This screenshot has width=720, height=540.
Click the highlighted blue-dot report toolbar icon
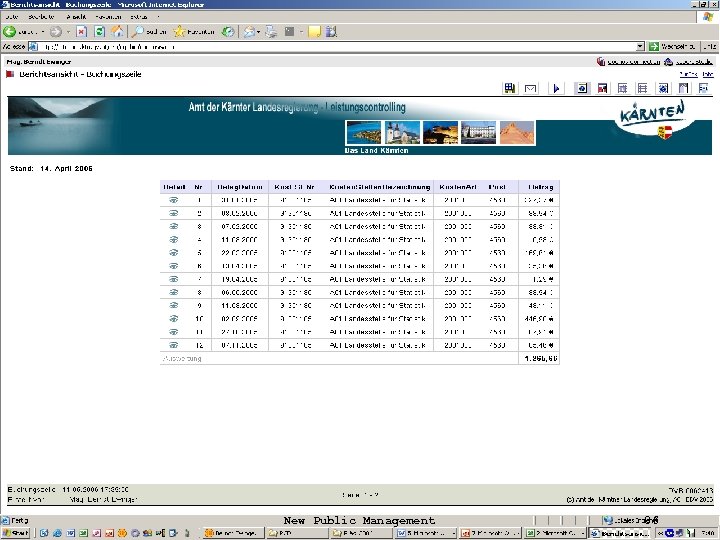[x=582, y=88]
